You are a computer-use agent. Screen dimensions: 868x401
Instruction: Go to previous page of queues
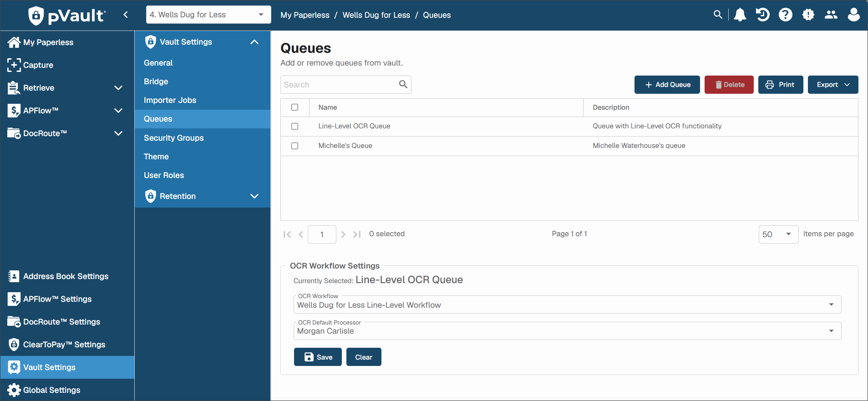pos(301,234)
